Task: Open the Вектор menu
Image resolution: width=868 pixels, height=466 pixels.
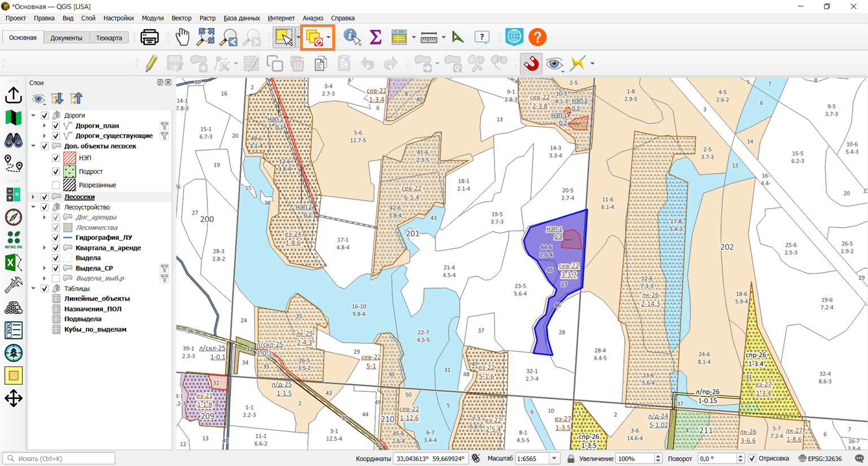Action: (x=181, y=18)
